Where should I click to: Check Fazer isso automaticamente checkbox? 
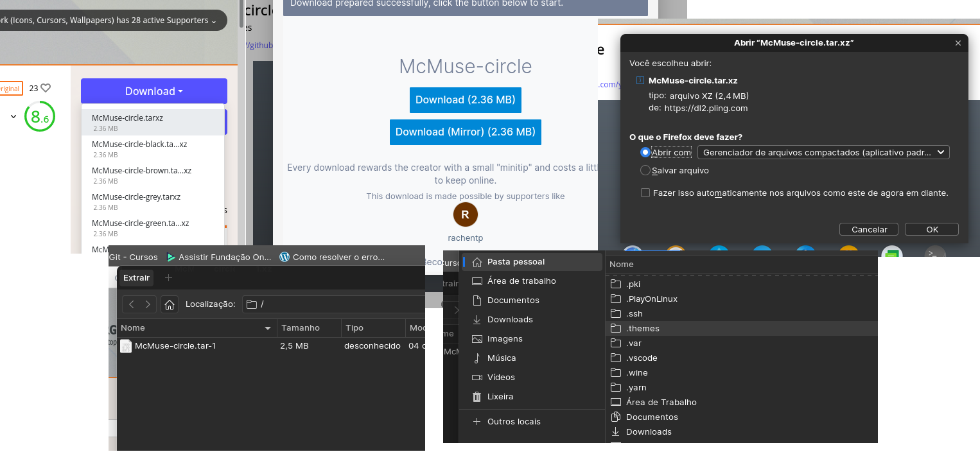tap(645, 193)
